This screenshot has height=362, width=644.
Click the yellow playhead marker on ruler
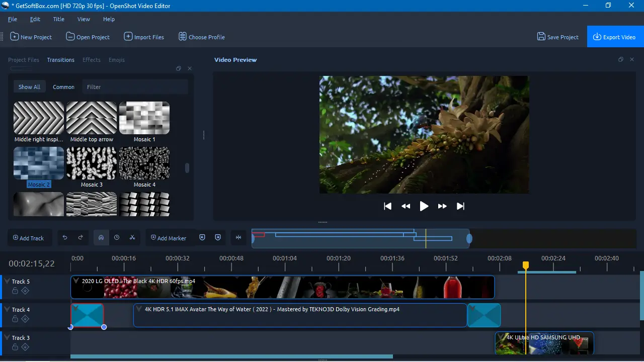[526, 265]
